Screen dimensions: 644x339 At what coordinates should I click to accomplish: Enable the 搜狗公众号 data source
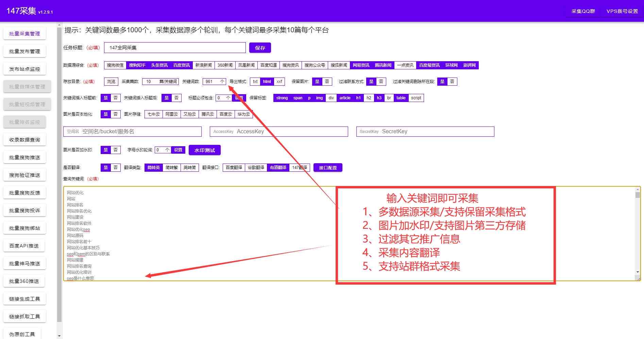(315, 65)
